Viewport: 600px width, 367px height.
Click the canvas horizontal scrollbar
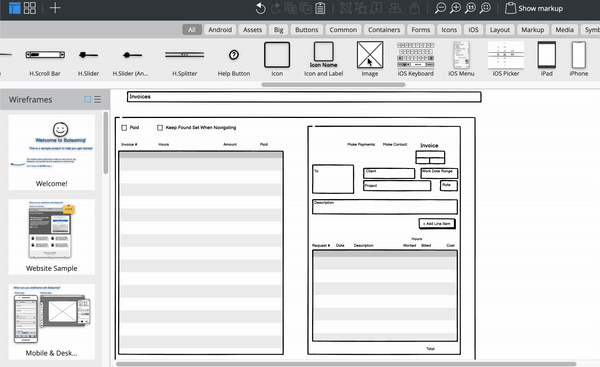coord(346,364)
